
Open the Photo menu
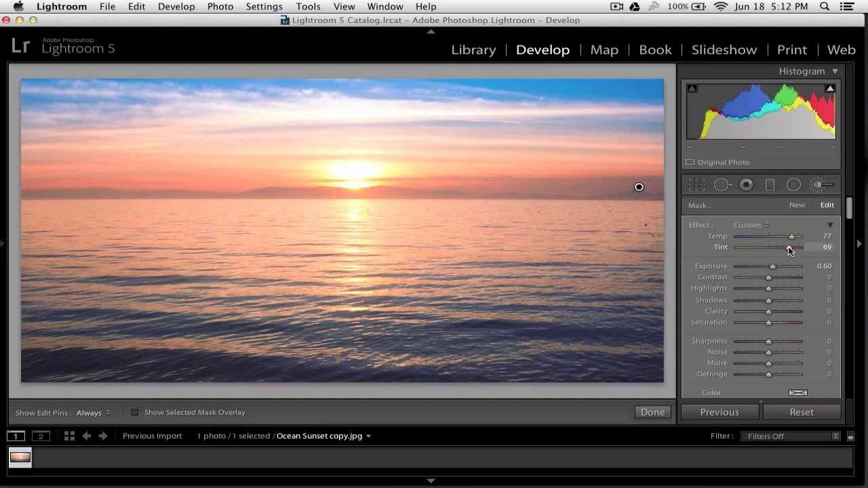tap(220, 7)
